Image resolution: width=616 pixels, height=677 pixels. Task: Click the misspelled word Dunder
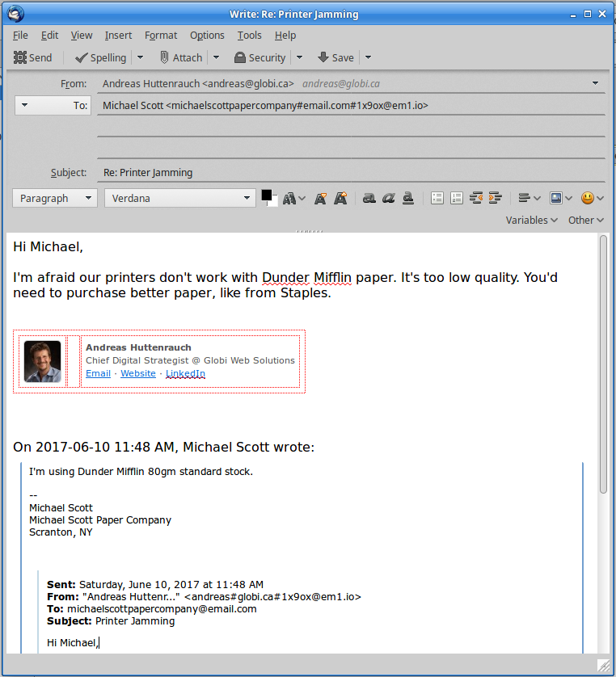point(285,277)
